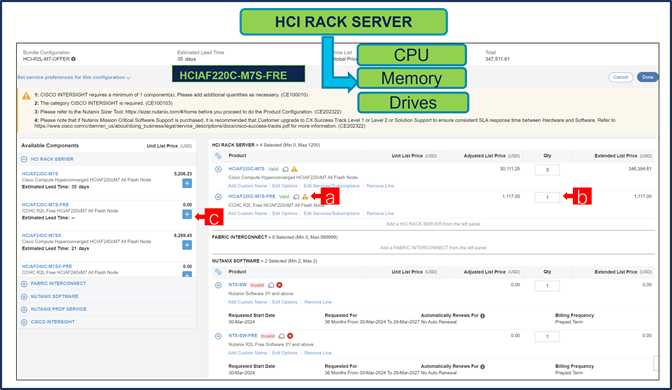Click the support headset icon beside HCIAF220C-M7S-FRE
This screenshot has height=390, width=672.
[x=296, y=197]
